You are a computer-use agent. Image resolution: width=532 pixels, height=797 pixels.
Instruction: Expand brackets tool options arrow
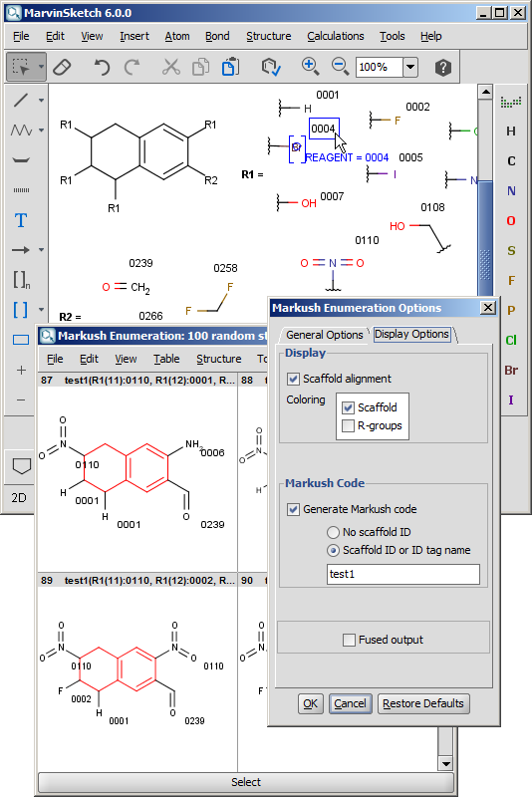(x=41, y=310)
